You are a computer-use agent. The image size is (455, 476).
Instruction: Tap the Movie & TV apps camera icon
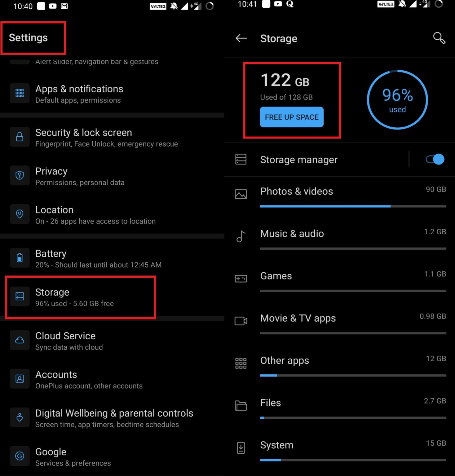pos(241,321)
